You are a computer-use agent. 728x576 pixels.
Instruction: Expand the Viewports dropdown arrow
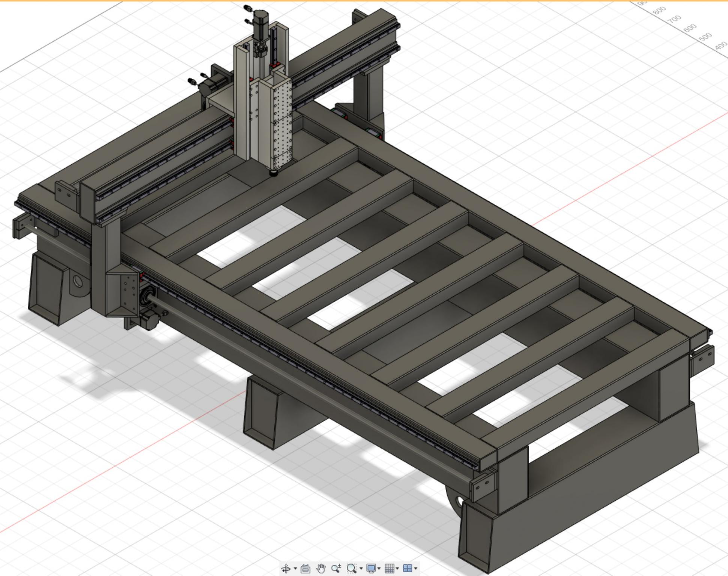tap(415, 569)
